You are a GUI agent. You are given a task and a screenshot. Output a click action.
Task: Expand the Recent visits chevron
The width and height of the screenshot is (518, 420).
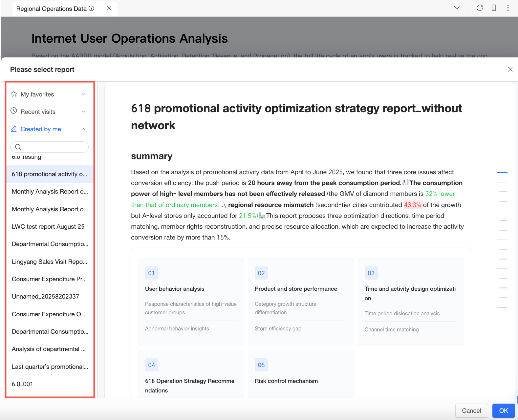(x=83, y=112)
